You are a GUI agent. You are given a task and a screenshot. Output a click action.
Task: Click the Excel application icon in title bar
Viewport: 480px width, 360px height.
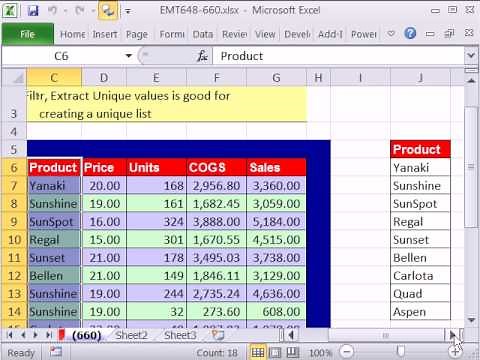pyautogui.click(x=10, y=10)
